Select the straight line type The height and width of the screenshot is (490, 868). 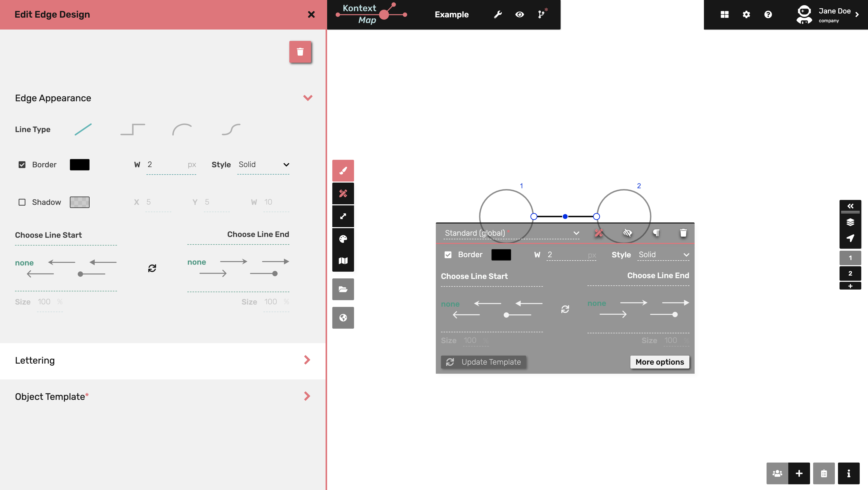point(83,129)
